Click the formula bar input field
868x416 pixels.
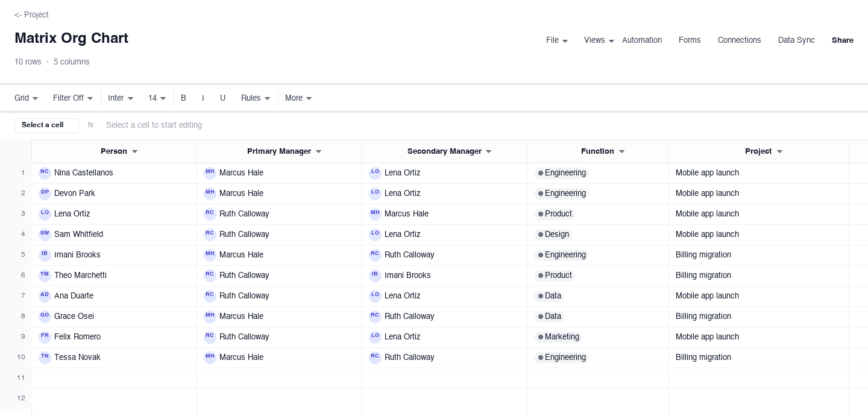[480, 125]
